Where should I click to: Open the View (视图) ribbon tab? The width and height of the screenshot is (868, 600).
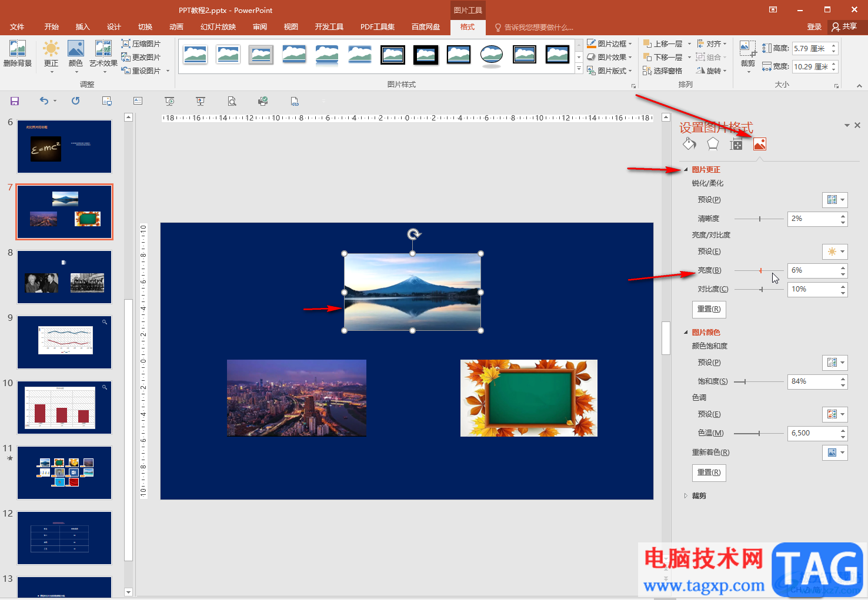point(291,27)
